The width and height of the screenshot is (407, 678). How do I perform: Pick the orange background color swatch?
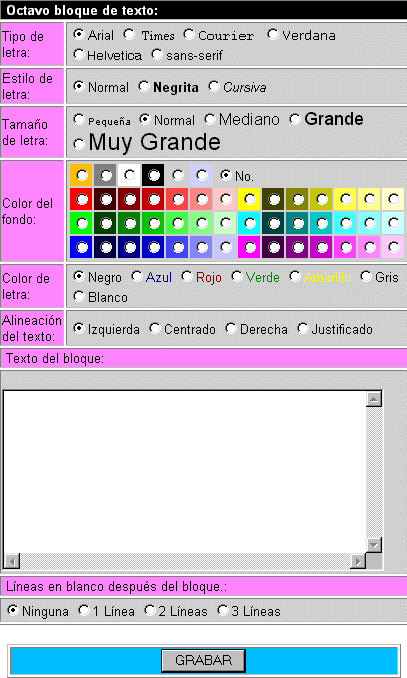[x=81, y=175]
